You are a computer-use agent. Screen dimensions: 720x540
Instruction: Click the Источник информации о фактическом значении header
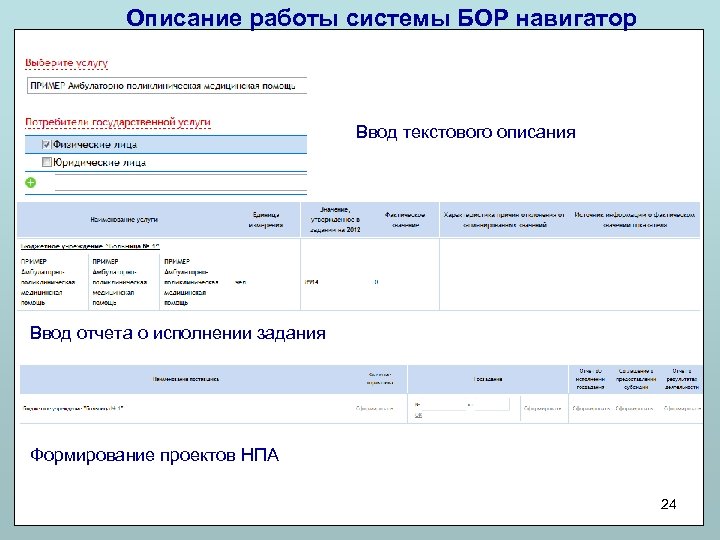[635, 219]
